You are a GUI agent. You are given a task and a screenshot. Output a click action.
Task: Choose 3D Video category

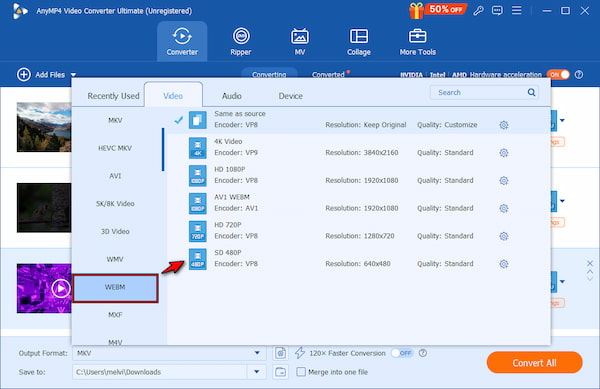[115, 231]
